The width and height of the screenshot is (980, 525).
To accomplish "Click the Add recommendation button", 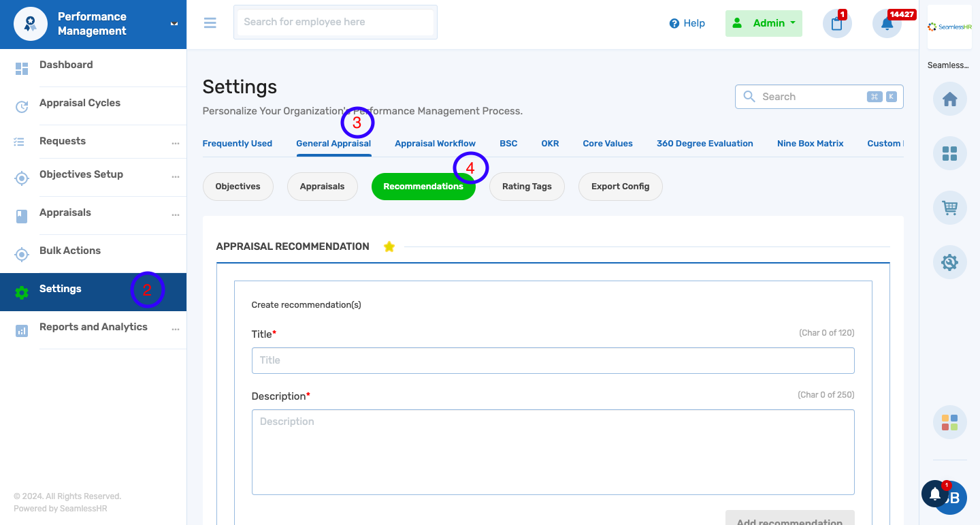I will tap(789, 520).
